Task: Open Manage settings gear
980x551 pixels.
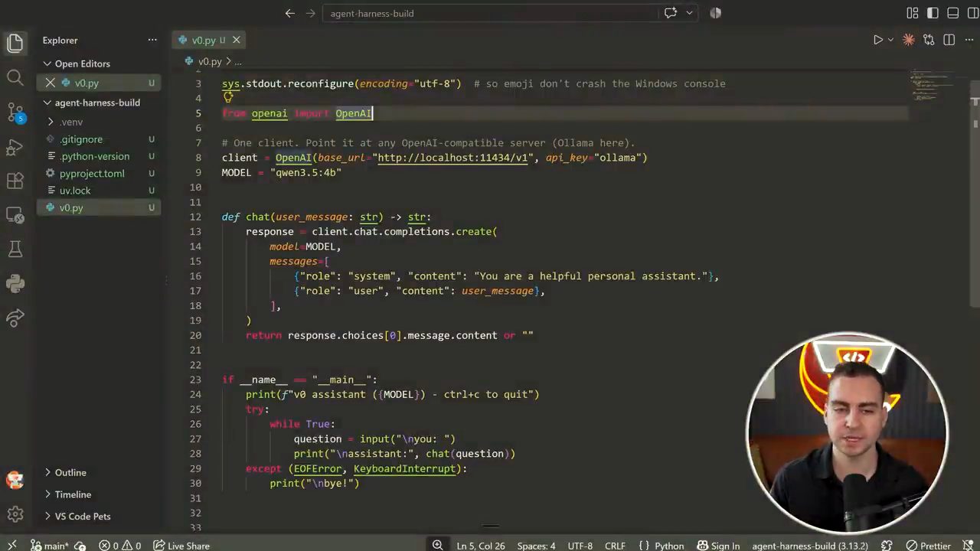Action: [15, 514]
